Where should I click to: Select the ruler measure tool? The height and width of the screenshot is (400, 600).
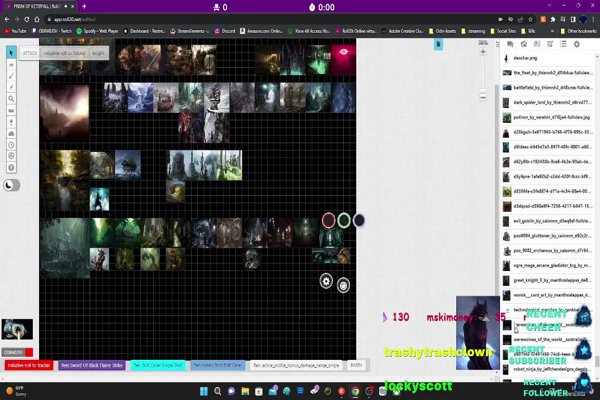click(x=11, y=111)
